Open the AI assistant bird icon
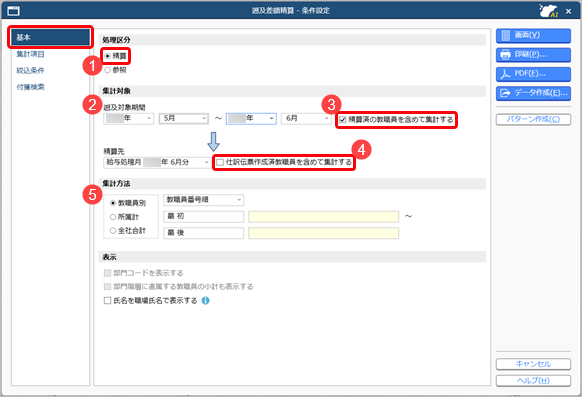 coord(549,11)
